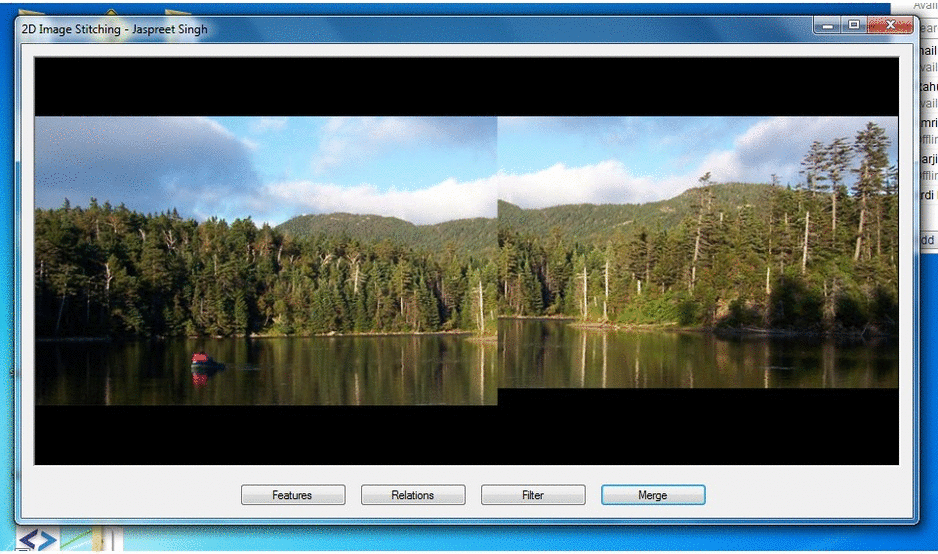Run the Merge button

pyautogui.click(x=653, y=495)
